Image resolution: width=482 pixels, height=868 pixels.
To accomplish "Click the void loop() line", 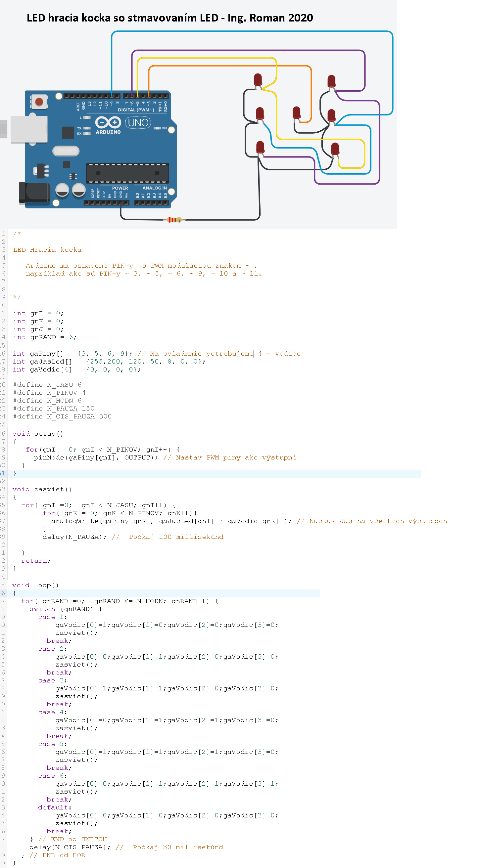I will 35,585.
